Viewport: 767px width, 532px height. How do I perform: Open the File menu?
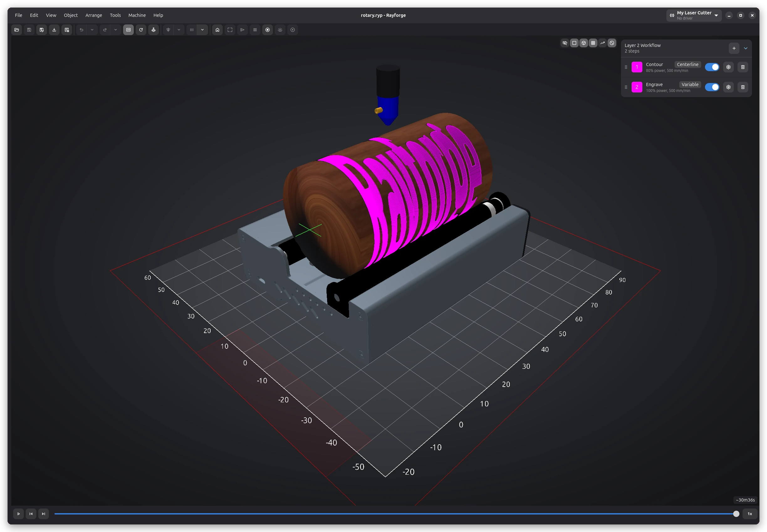(19, 15)
